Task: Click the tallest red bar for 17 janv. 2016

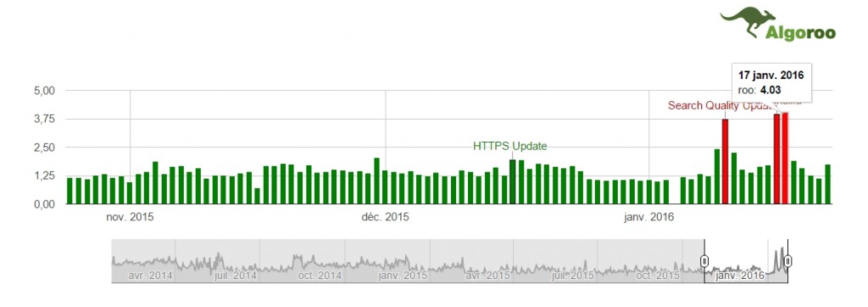Action: tap(785, 159)
